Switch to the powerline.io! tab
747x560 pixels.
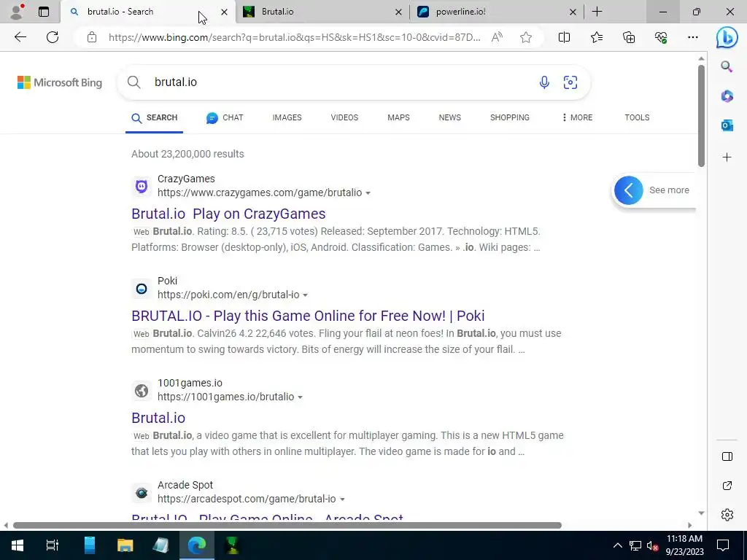click(496, 12)
